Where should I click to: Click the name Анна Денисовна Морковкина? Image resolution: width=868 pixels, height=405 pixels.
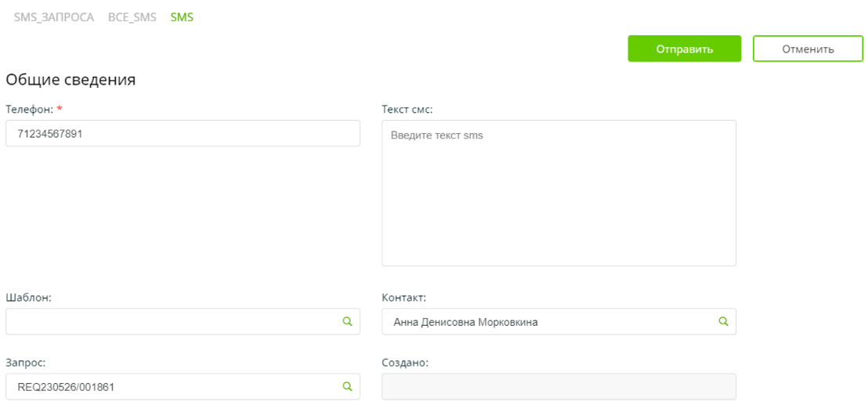466,322
